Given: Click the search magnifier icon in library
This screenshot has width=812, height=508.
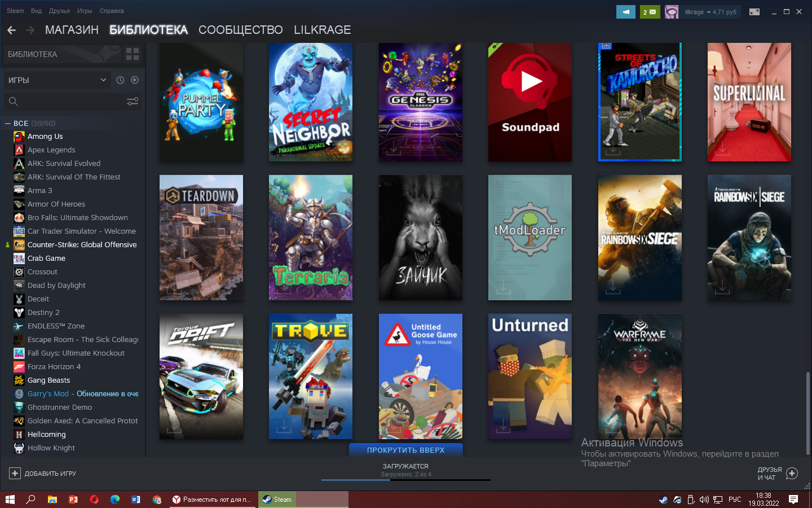Looking at the screenshot, I should [x=14, y=102].
